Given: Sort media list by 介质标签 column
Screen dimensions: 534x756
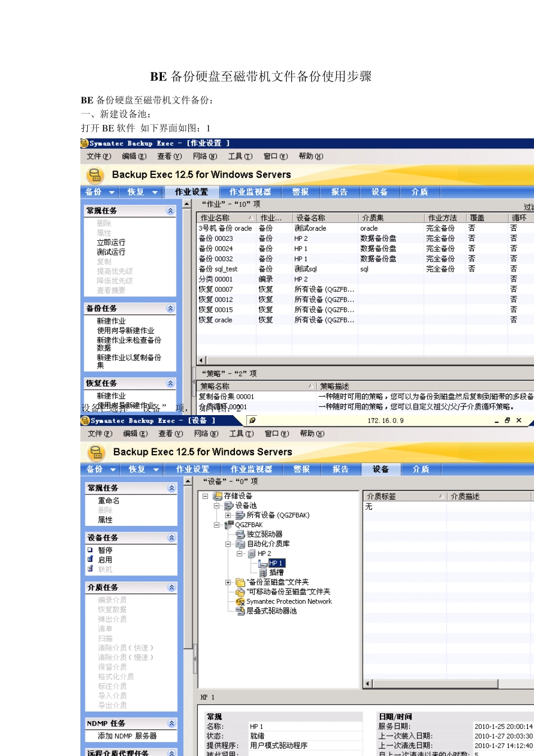Looking at the screenshot, I should coord(404,496).
